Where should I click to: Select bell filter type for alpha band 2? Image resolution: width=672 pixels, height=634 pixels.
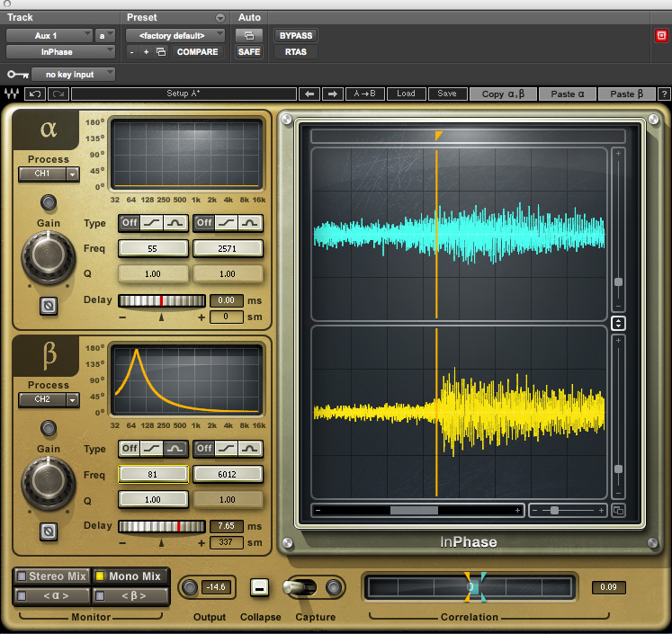249,223
